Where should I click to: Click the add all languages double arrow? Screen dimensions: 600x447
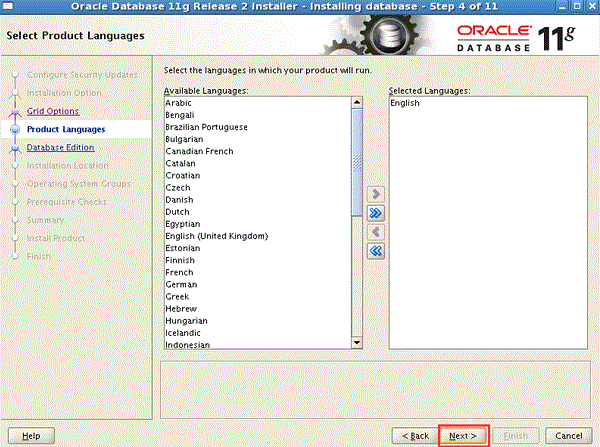376,213
